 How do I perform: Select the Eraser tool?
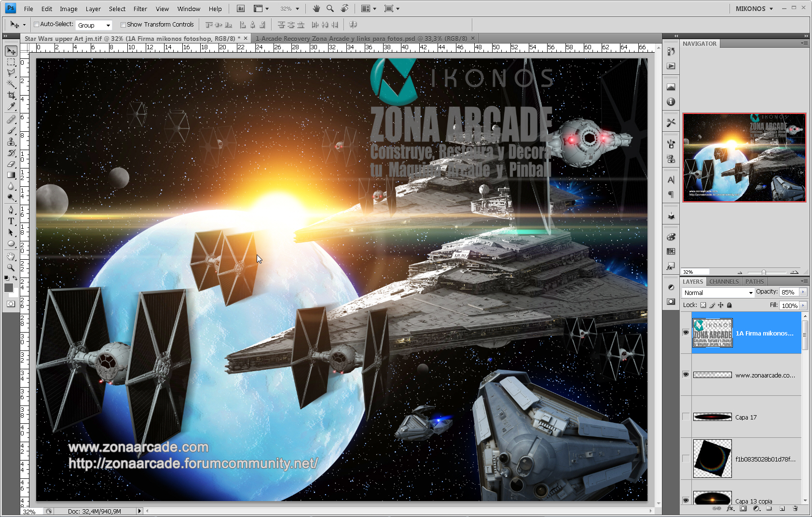pyautogui.click(x=11, y=164)
